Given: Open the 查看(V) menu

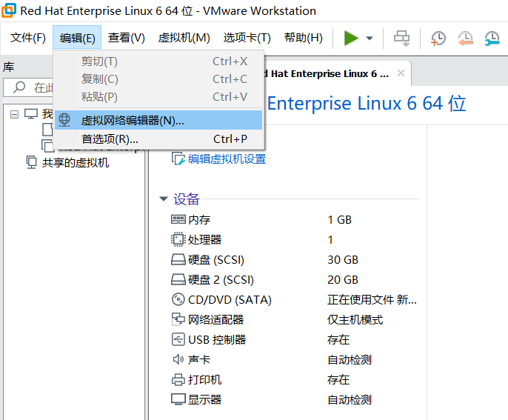Looking at the screenshot, I should point(127,38).
